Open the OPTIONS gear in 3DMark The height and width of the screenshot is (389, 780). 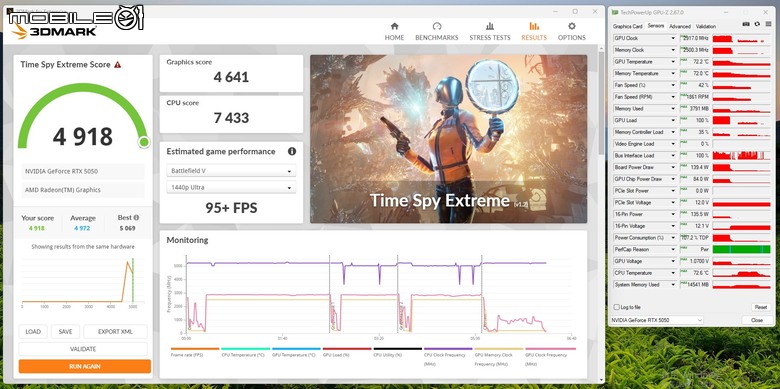[x=572, y=26]
